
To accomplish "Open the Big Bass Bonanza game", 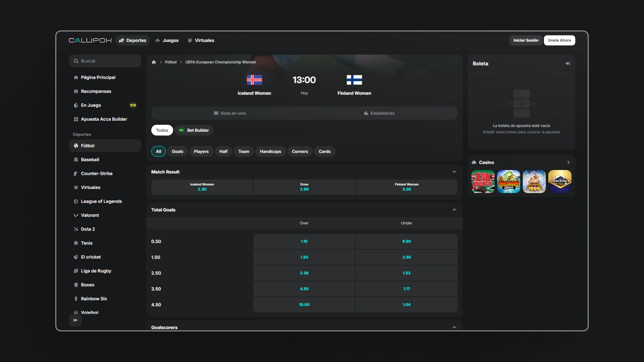I will coord(508,181).
